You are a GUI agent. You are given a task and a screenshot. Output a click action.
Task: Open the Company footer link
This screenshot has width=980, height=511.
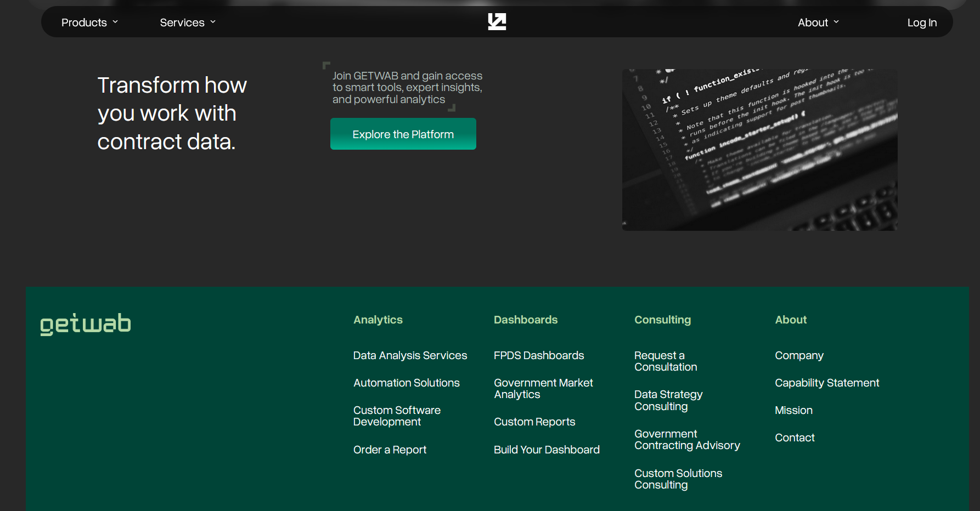click(799, 355)
